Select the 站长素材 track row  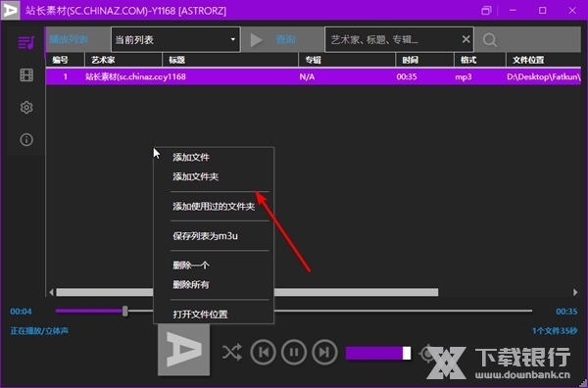pos(314,76)
